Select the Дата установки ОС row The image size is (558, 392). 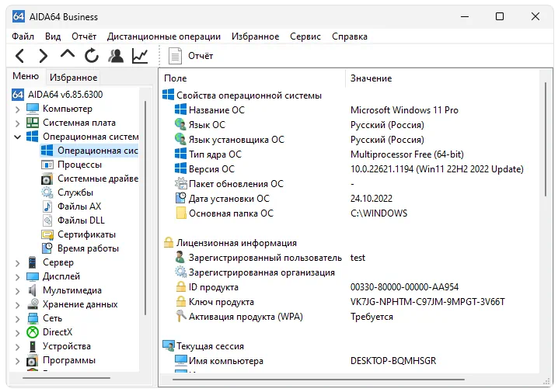pyautogui.click(x=349, y=199)
